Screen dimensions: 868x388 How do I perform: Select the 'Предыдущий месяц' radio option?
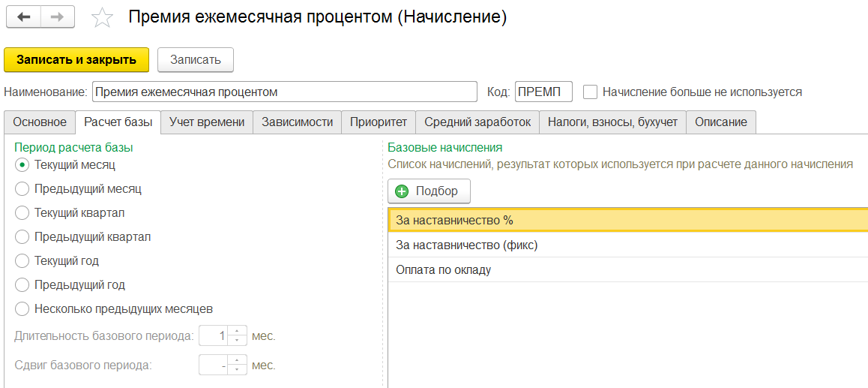pyautogui.click(x=22, y=189)
